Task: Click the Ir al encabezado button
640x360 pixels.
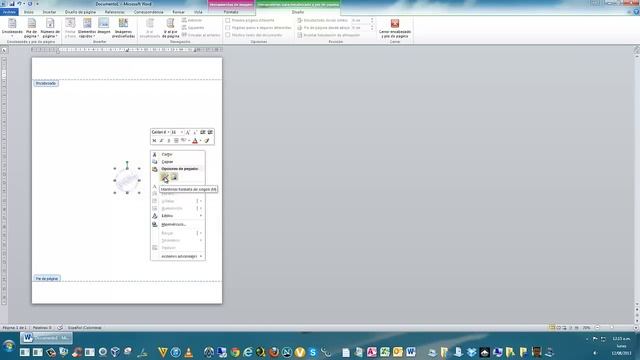Action: coord(150,28)
